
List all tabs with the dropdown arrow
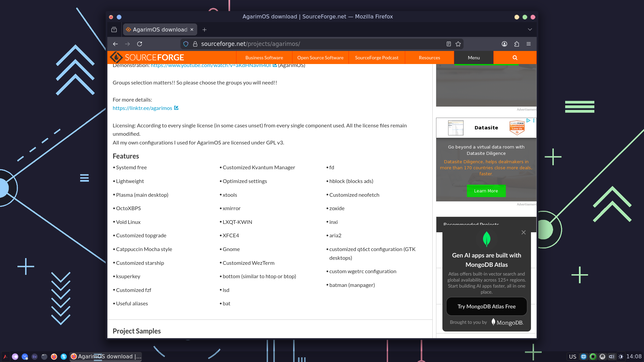click(530, 29)
